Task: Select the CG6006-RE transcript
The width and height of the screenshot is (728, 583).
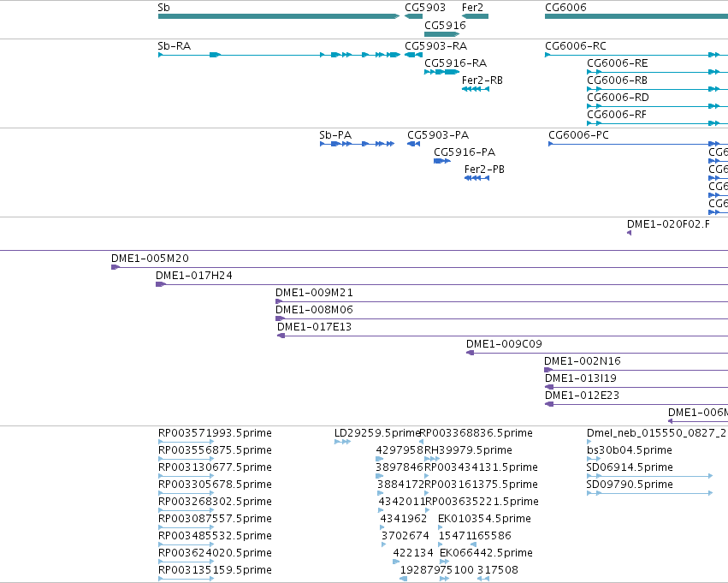Action: [x=658, y=72]
